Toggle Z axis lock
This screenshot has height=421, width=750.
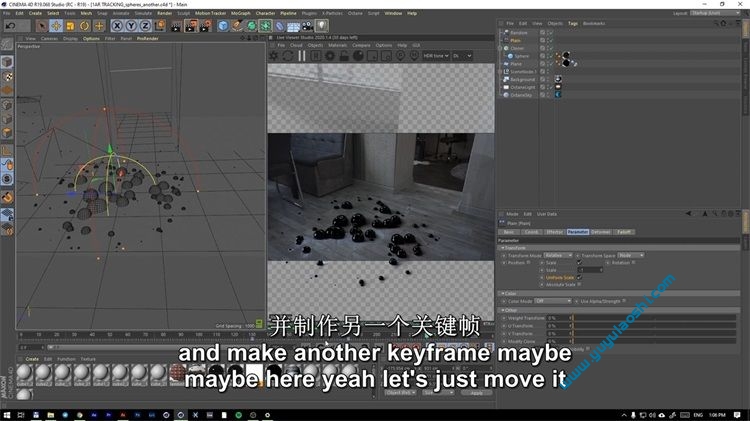click(x=145, y=26)
